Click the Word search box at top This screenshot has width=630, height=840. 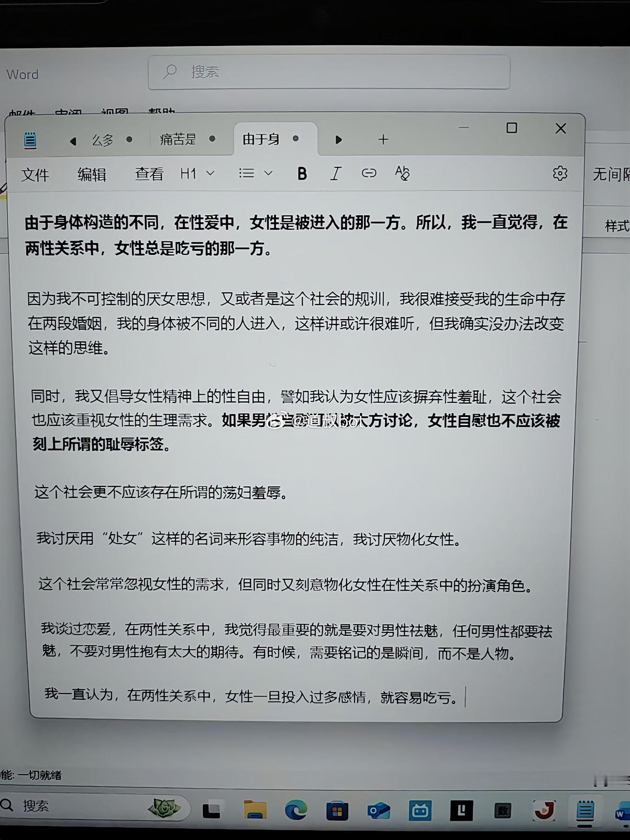(329, 72)
